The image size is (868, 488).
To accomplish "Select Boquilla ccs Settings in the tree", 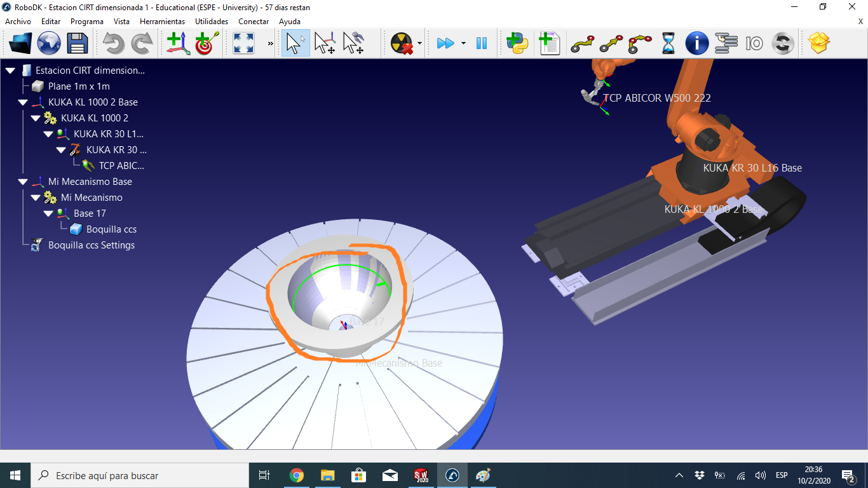I will pos(91,245).
